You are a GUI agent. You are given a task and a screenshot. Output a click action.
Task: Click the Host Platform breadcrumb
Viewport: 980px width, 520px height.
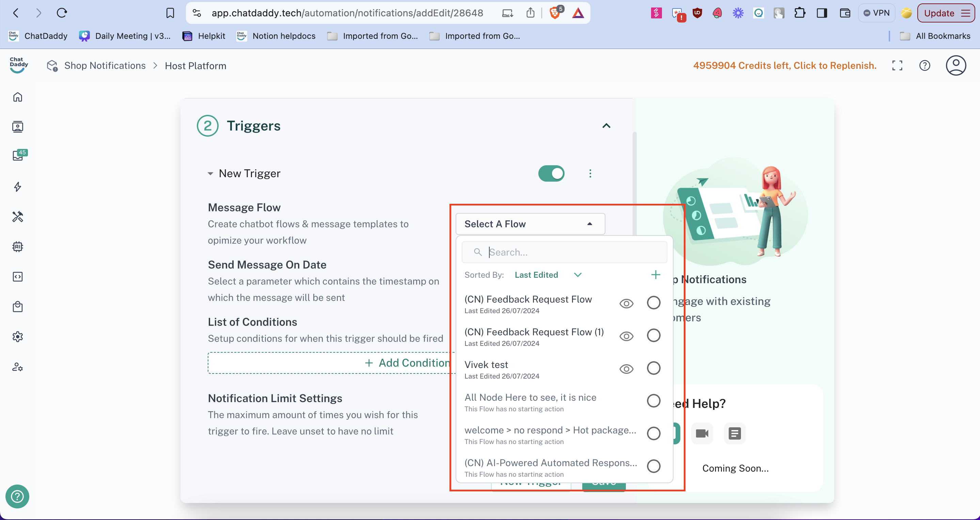[195, 66]
